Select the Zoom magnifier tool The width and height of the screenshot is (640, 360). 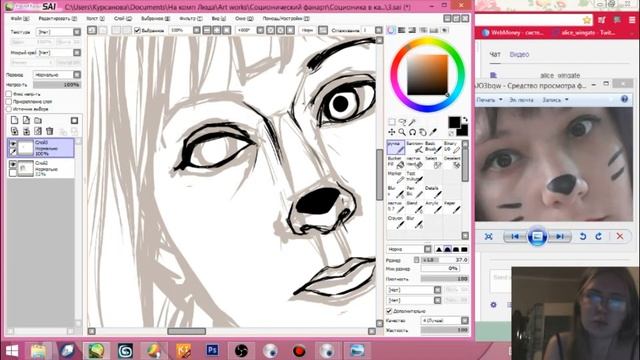tap(402, 132)
